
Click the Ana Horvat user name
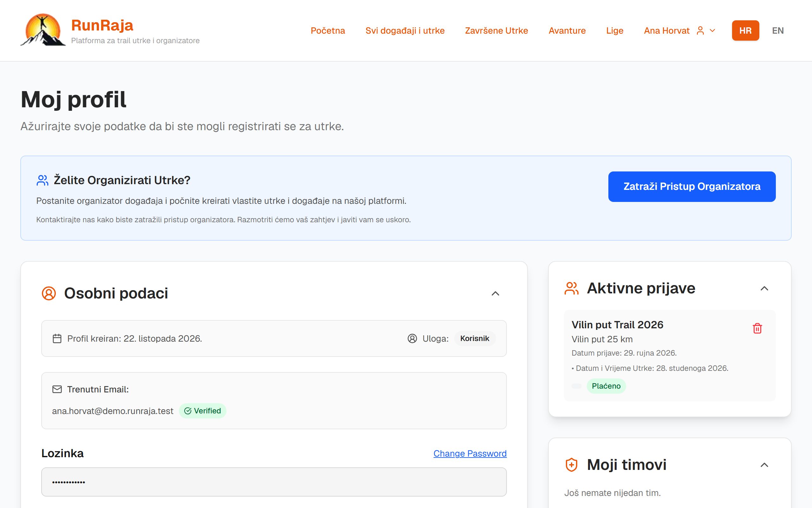click(666, 30)
